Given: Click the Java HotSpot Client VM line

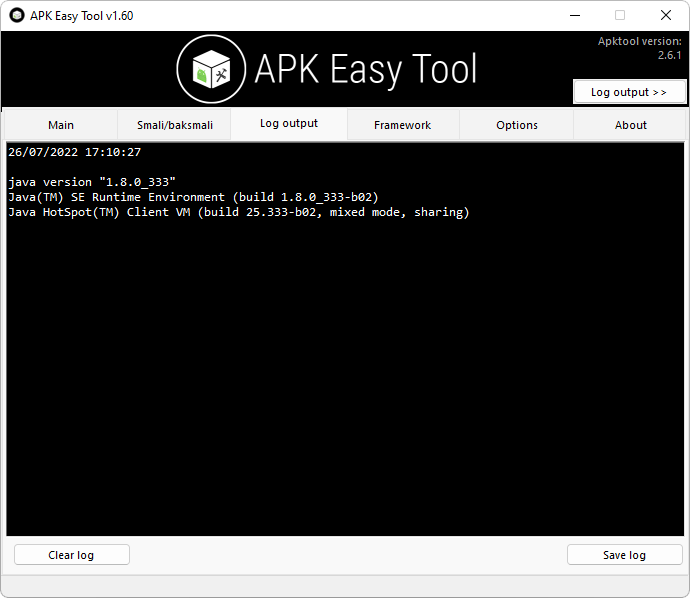Looking at the screenshot, I should pos(238,212).
